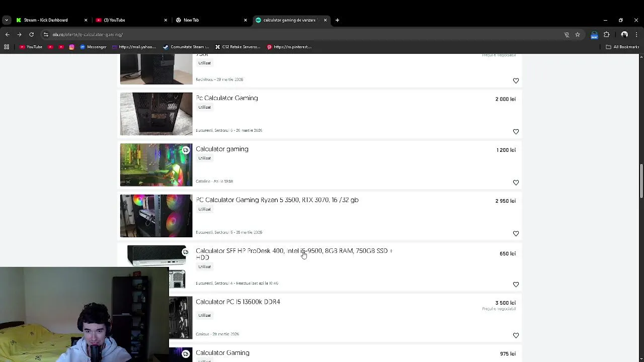The width and height of the screenshot is (644, 362).
Task: Open the Messenger bookmark
Action: tap(93, 47)
